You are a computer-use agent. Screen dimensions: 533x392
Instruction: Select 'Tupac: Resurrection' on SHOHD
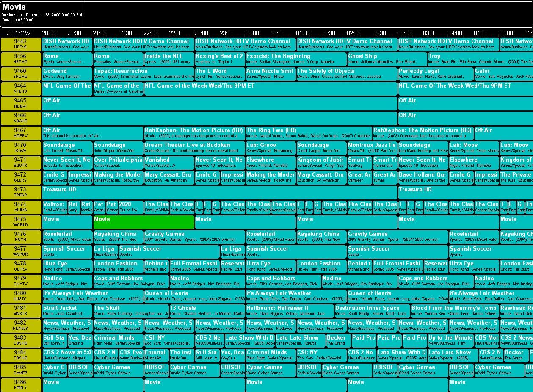(144, 74)
